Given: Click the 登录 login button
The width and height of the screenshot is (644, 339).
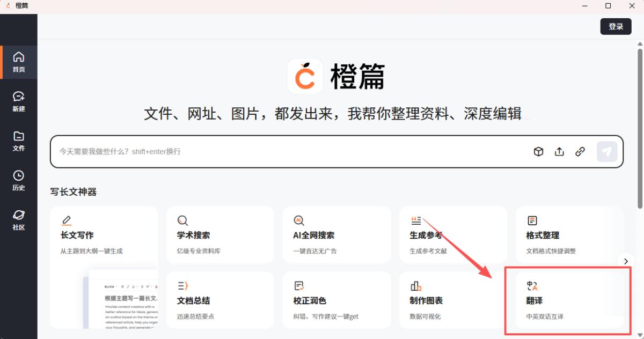Looking at the screenshot, I should (616, 26).
